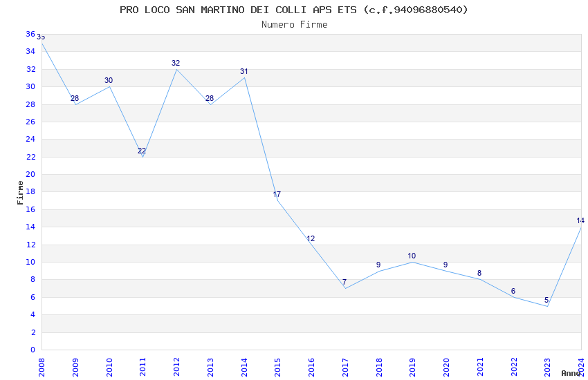Viewport: 588px width, 380px height.
Task: Select the 2013 year label
Action: [x=210, y=368]
